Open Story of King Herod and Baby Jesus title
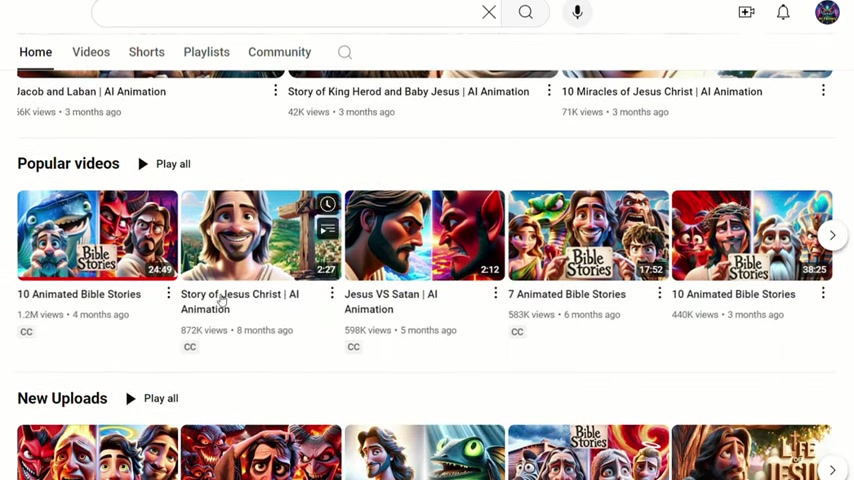This screenshot has height=480, width=854. tap(408, 92)
